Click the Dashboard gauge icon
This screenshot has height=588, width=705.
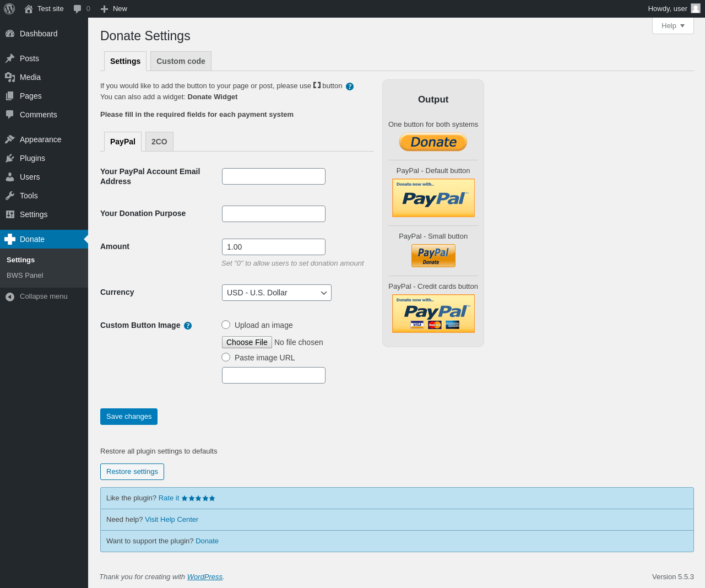click(10, 34)
